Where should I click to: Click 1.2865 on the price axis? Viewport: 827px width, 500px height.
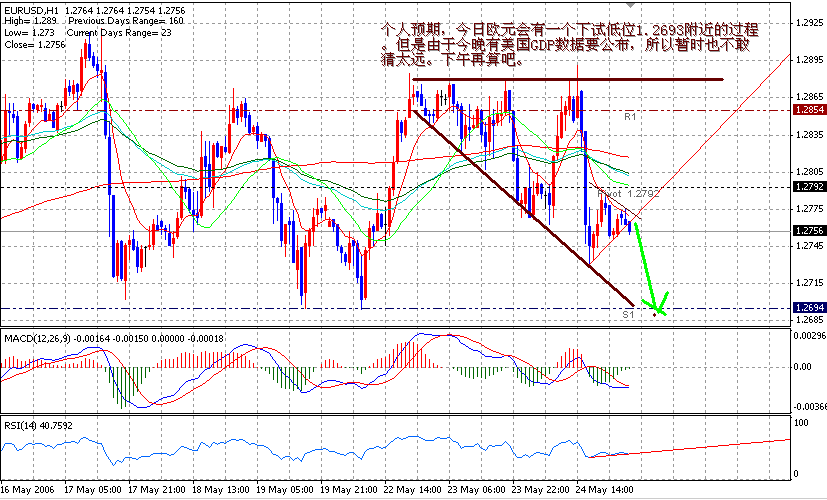(x=810, y=97)
